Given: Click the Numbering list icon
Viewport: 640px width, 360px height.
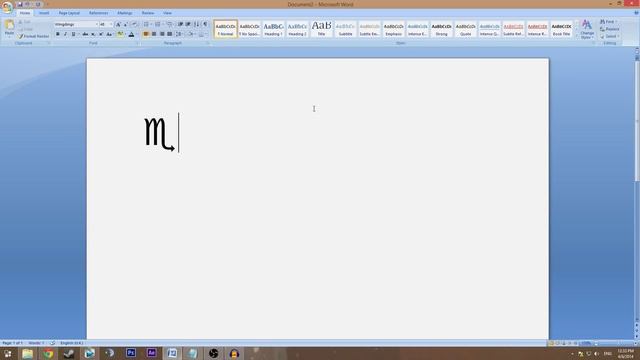Looking at the screenshot, I should (x=158, y=24).
